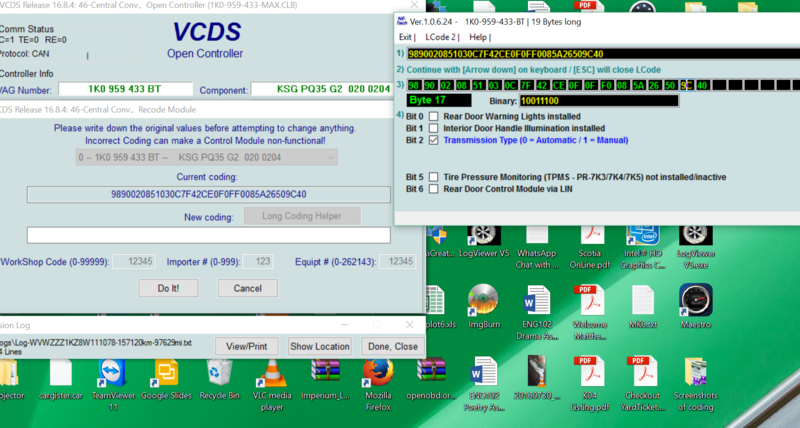Open the LCode 2 menu
The image size is (800, 428).
pos(440,37)
